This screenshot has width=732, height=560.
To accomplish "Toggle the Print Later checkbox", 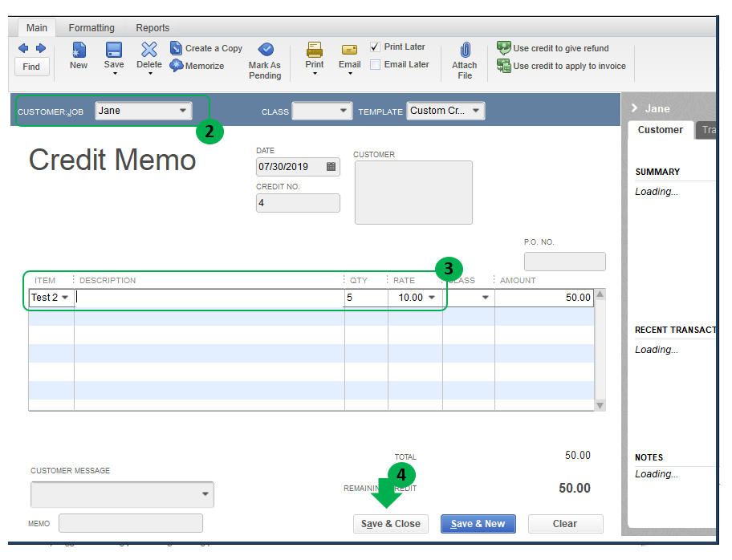I will 375,47.
